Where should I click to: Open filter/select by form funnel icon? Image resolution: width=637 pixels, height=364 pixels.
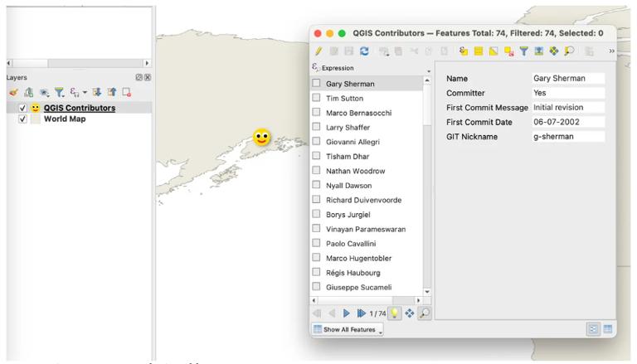click(x=523, y=51)
